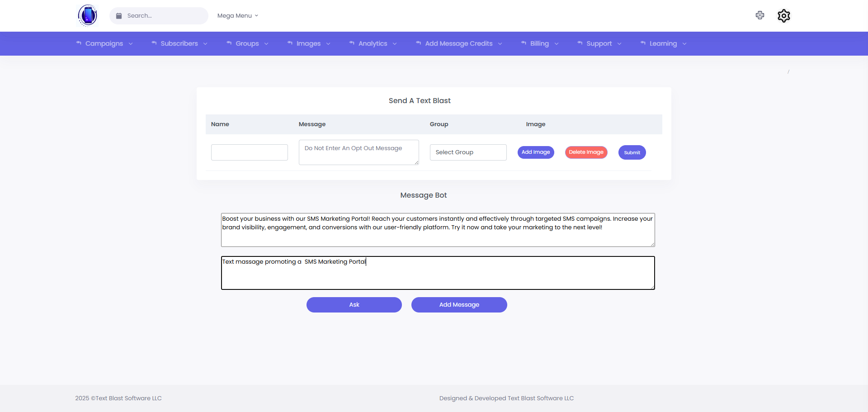Expand the Mega Menu dropdown
The width and height of the screenshot is (868, 412).
[x=238, y=16]
